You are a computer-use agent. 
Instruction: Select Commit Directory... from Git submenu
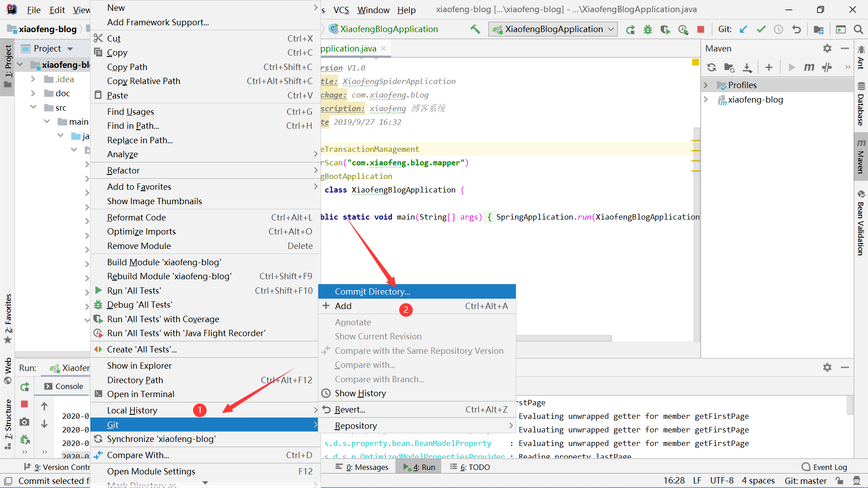coord(417,291)
